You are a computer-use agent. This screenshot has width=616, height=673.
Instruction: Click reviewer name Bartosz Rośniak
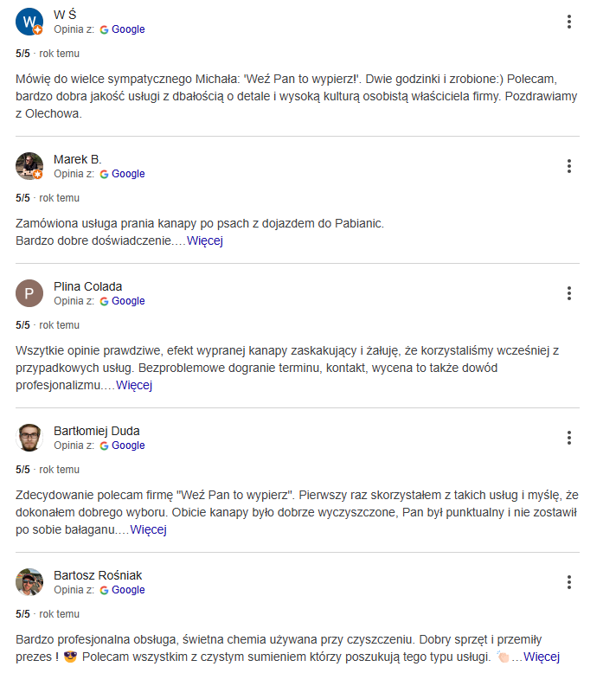click(98, 575)
